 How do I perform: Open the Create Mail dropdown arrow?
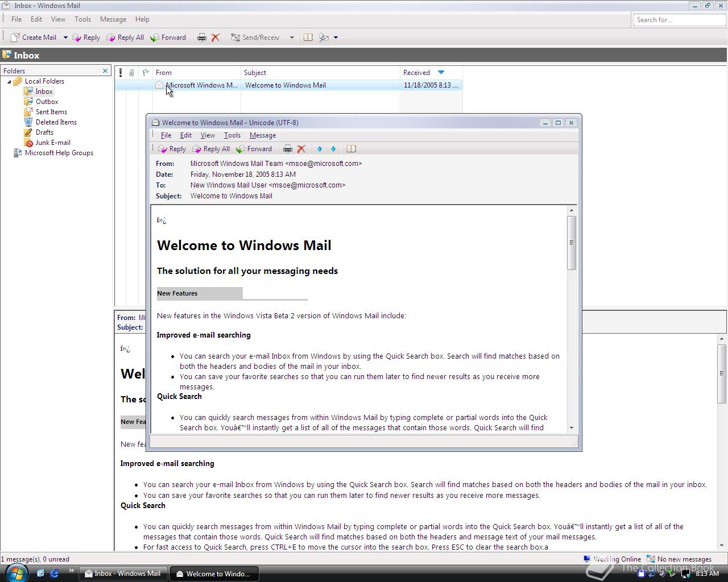coord(65,38)
